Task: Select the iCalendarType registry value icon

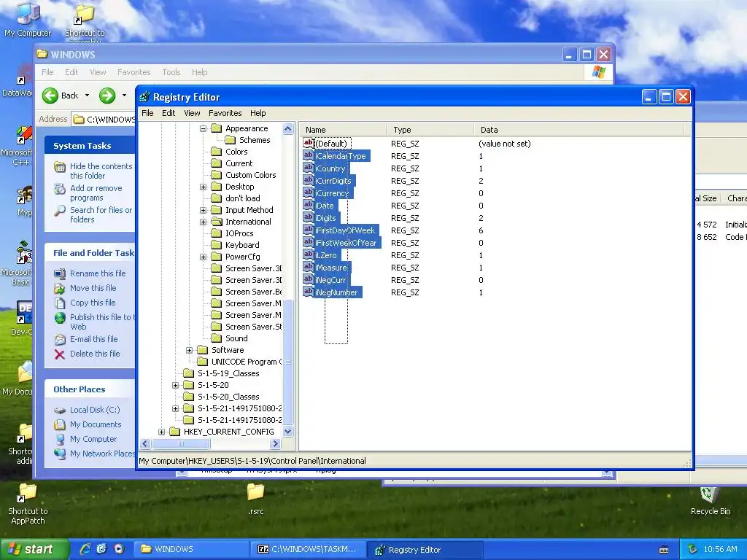Action: 309,156
